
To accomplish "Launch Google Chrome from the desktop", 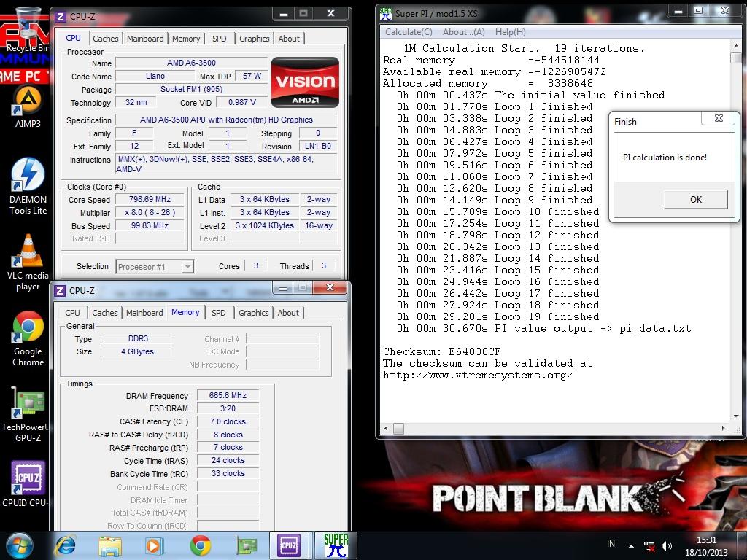I will point(28,339).
